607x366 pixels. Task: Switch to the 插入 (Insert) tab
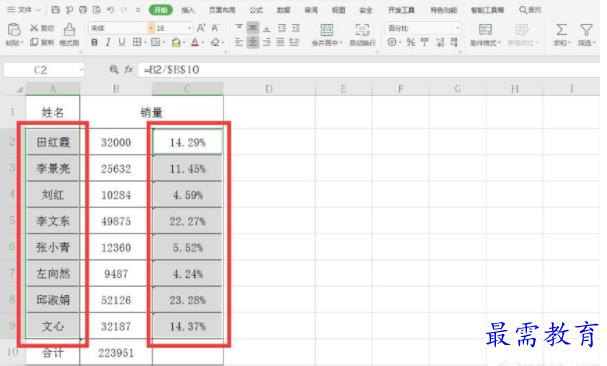(x=188, y=10)
